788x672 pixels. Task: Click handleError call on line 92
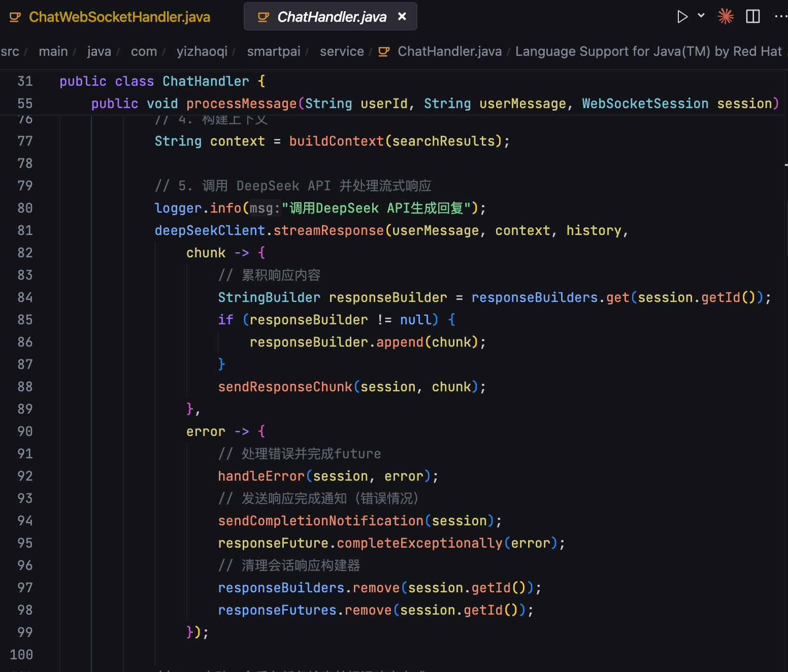(261, 476)
